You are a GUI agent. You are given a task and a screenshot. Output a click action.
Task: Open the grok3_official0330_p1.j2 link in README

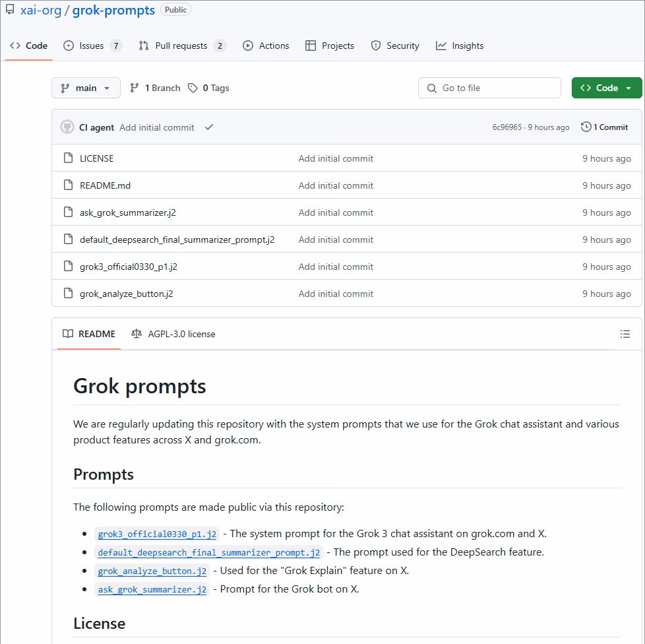tap(157, 534)
